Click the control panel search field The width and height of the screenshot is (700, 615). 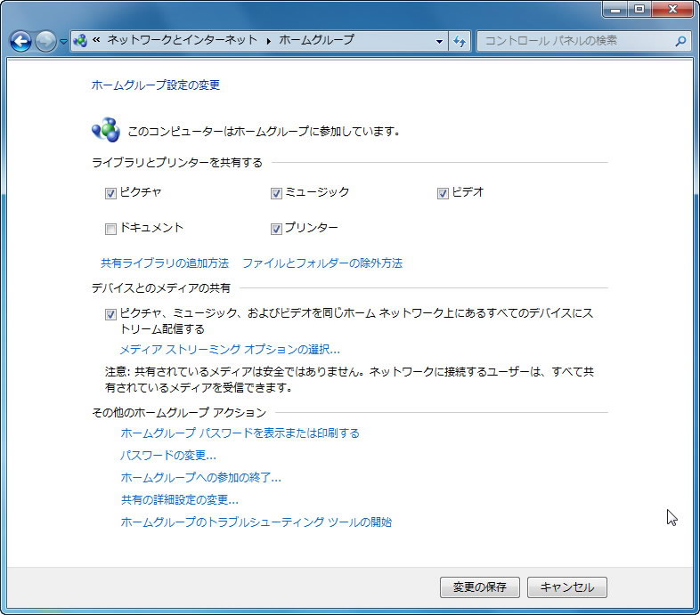point(574,41)
